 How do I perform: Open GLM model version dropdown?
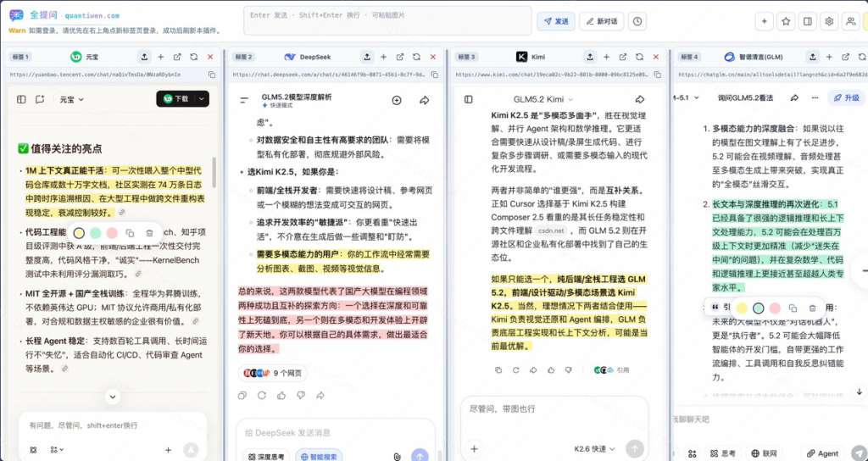click(x=687, y=98)
